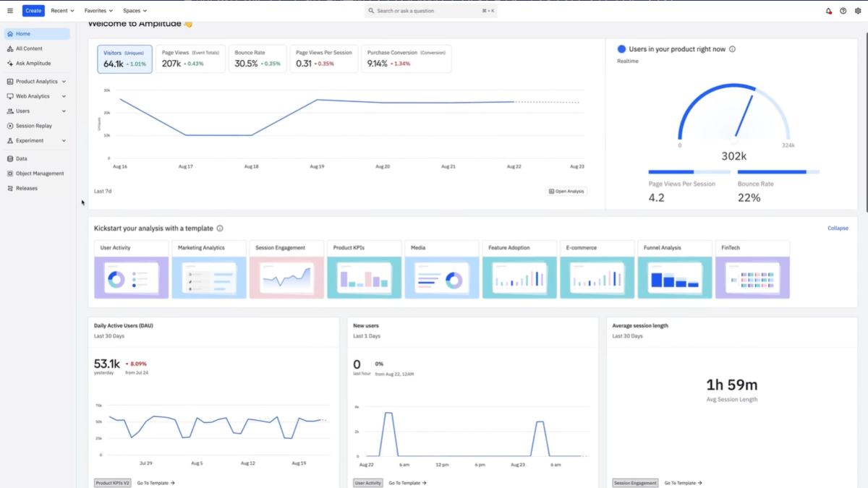This screenshot has width=868, height=488.
Task: Click the Users sidebar icon
Action: point(10,111)
